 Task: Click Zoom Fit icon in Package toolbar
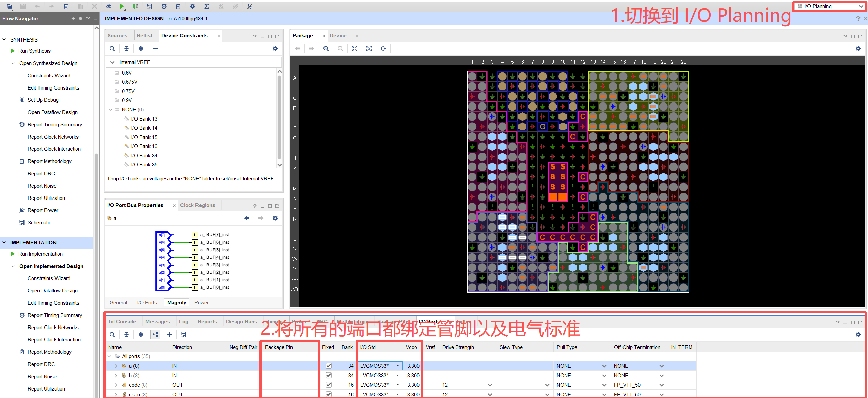(x=354, y=49)
